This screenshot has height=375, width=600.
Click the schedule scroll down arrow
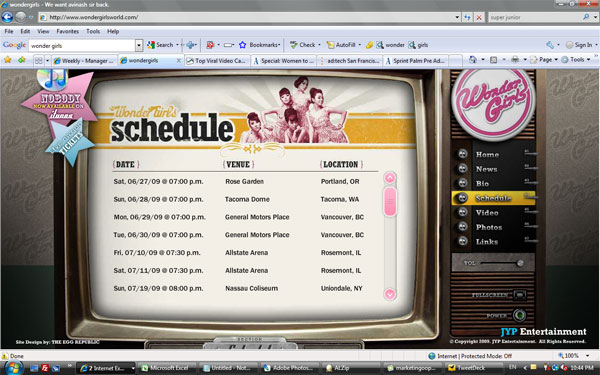390,294
